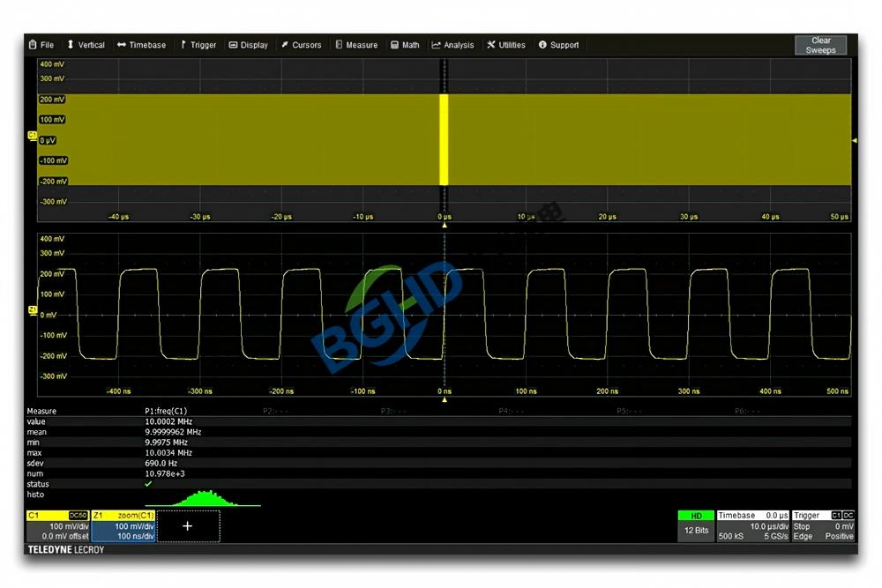Click the green status checkmark
Image resolution: width=882 pixels, height=588 pixels.
click(148, 483)
